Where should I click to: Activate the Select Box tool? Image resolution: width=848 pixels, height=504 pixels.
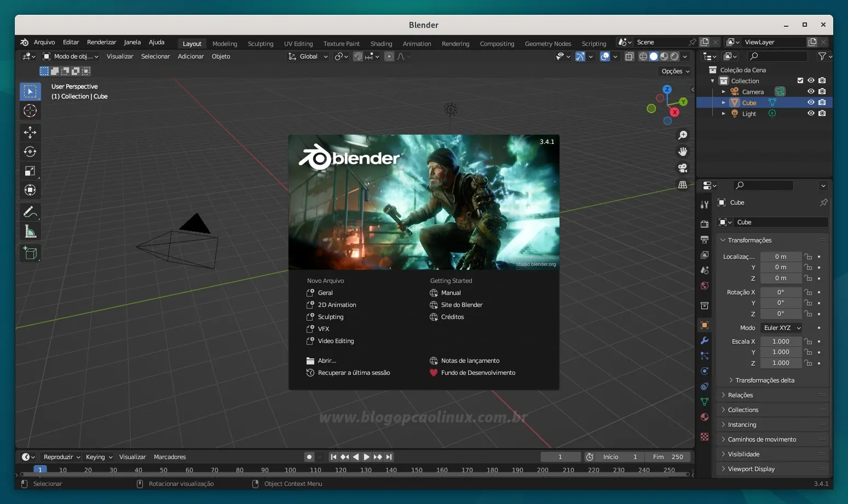tap(30, 91)
